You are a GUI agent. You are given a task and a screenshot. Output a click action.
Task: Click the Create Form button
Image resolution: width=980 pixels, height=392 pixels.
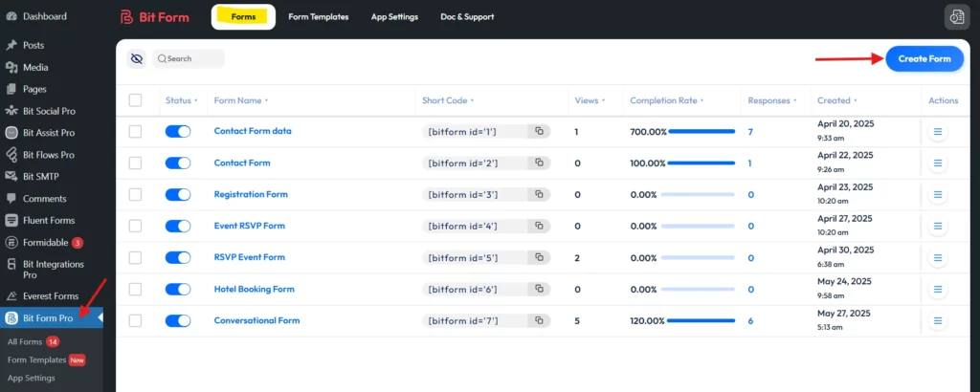click(x=924, y=59)
